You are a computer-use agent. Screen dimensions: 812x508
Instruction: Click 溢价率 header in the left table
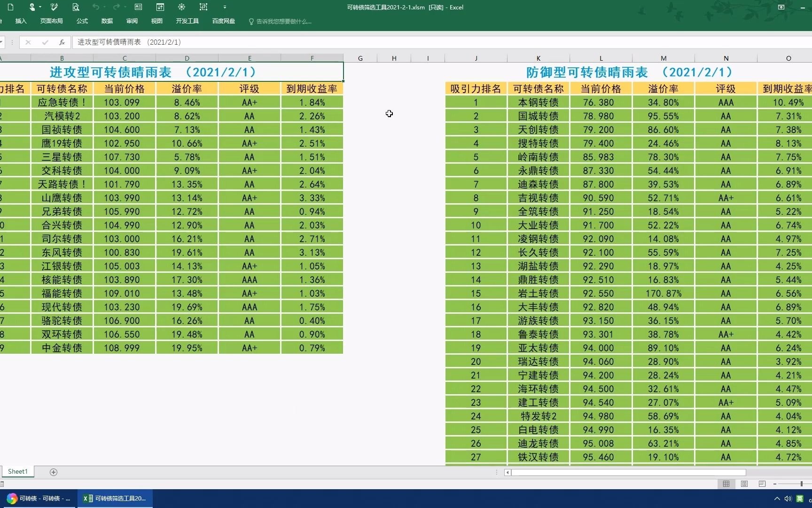tap(187, 88)
